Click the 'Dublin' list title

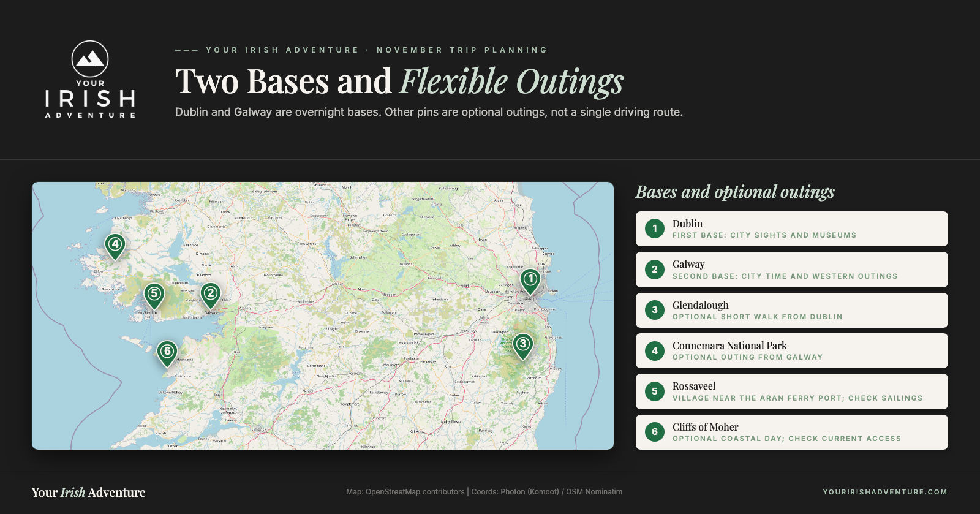[x=687, y=224]
